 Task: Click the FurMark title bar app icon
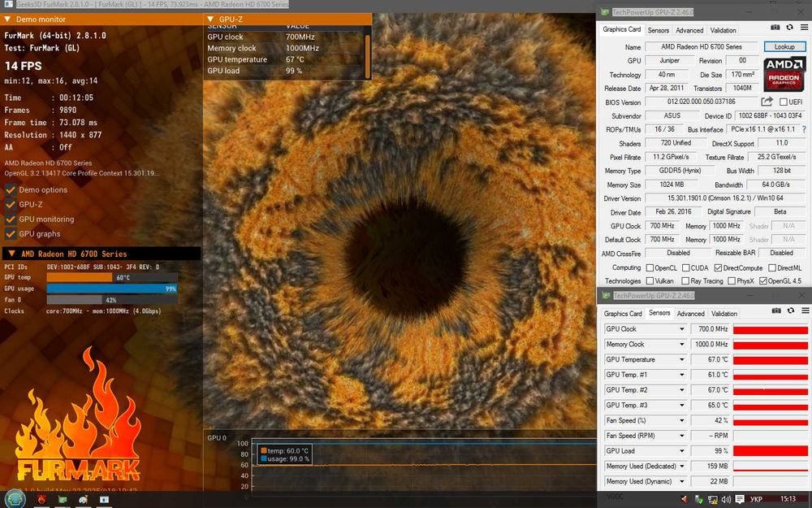8,5
